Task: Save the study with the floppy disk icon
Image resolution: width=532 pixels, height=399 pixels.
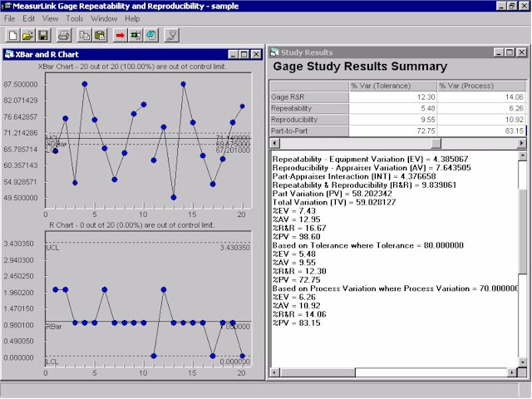Action: (43, 35)
